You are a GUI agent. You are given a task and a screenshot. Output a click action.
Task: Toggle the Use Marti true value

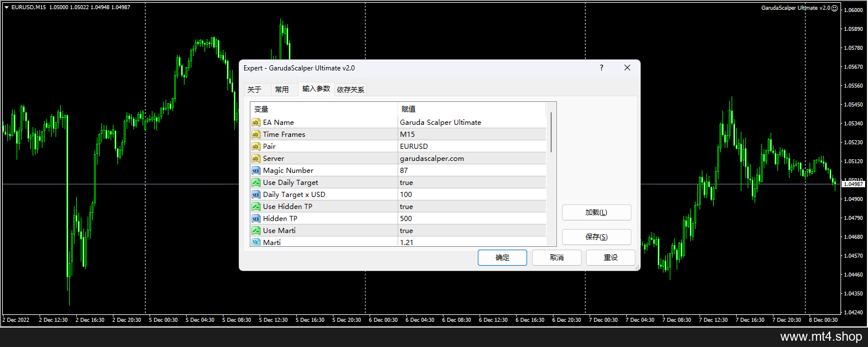(x=472, y=231)
